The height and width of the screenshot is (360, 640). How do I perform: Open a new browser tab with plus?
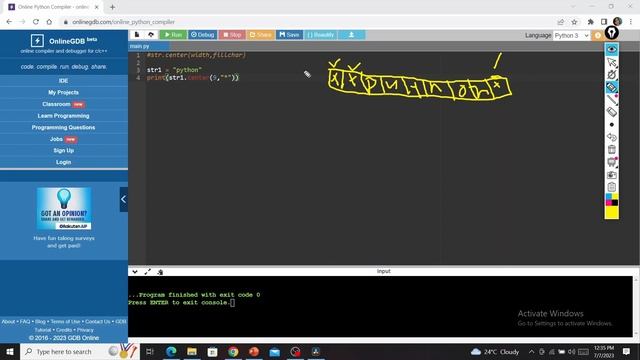pos(112,7)
